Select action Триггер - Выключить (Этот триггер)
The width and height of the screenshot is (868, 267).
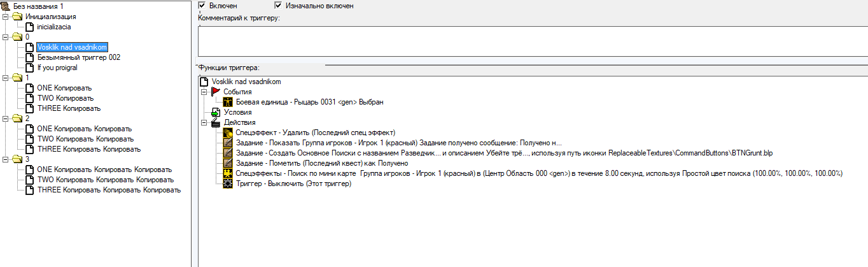pos(293,184)
